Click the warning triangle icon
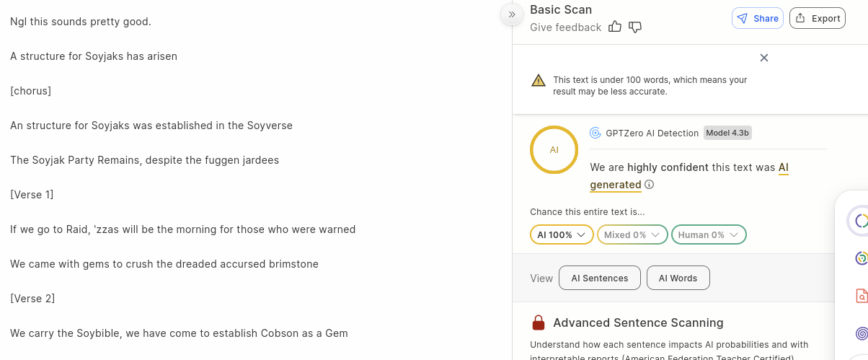The height and width of the screenshot is (360, 868). click(539, 80)
